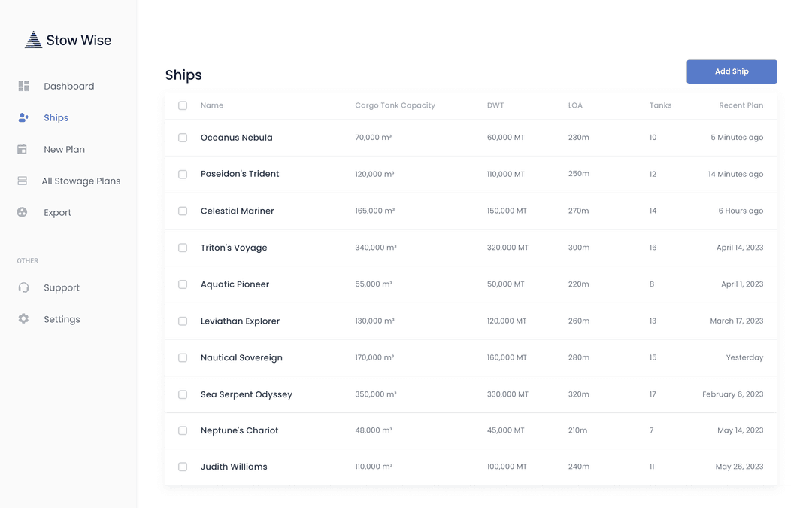This screenshot has width=812, height=508.
Task: Open the Sea Serpent Odyssey ship entry
Action: (246, 394)
